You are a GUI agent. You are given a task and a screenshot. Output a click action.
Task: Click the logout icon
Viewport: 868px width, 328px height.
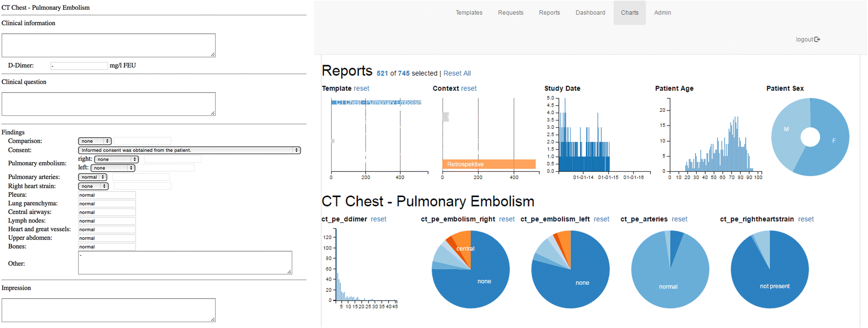(x=817, y=39)
